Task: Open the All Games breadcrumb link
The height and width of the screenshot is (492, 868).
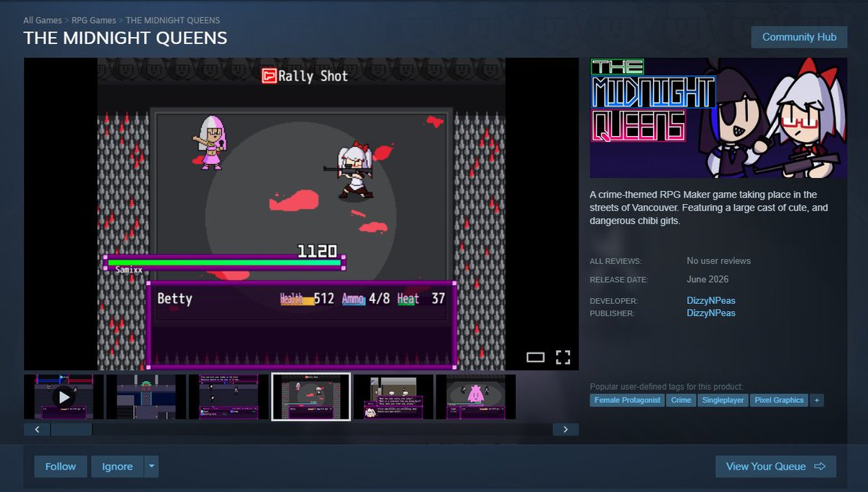Action: click(x=43, y=20)
